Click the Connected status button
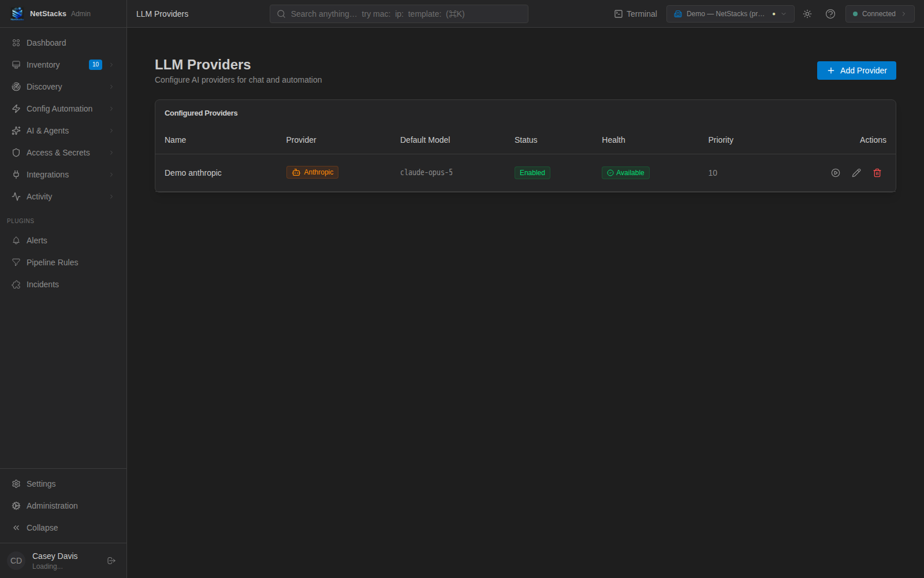The width and height of the screenshot is (924, 578). 880,14
